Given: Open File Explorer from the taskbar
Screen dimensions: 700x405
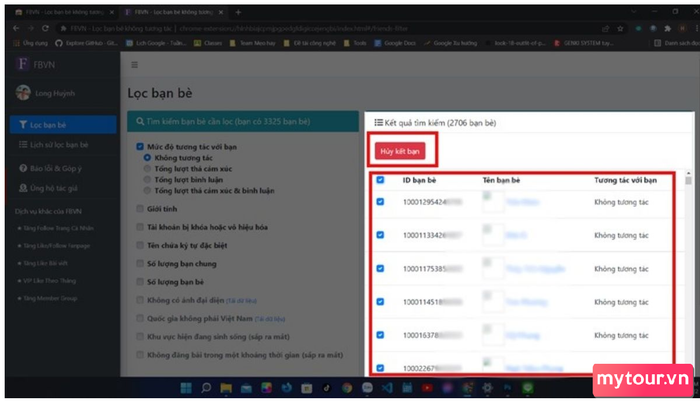Looking at the screenshot, I should pos(226,388).
